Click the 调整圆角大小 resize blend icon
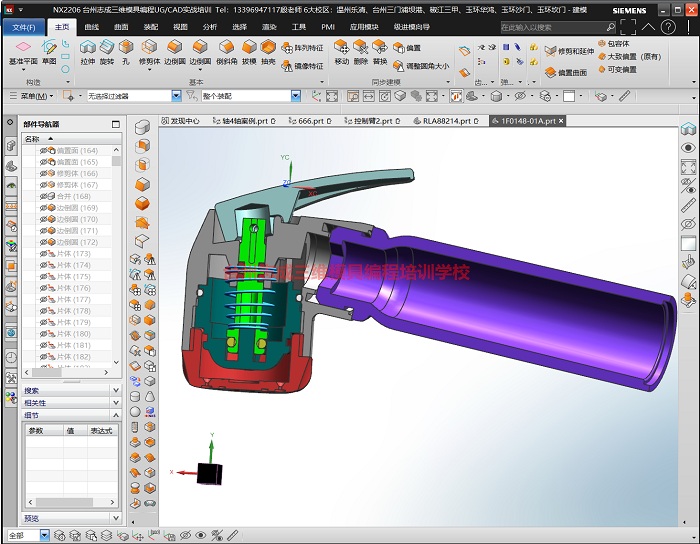The image size is (700, 544). coord(398,66)
